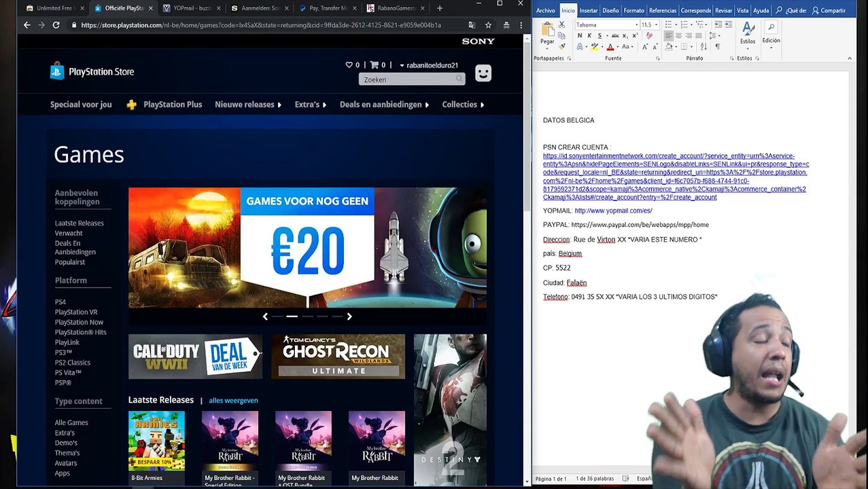The image size is (868, 489).
Task: Click the alles weergeven link
Action: [x=233, y=400]
